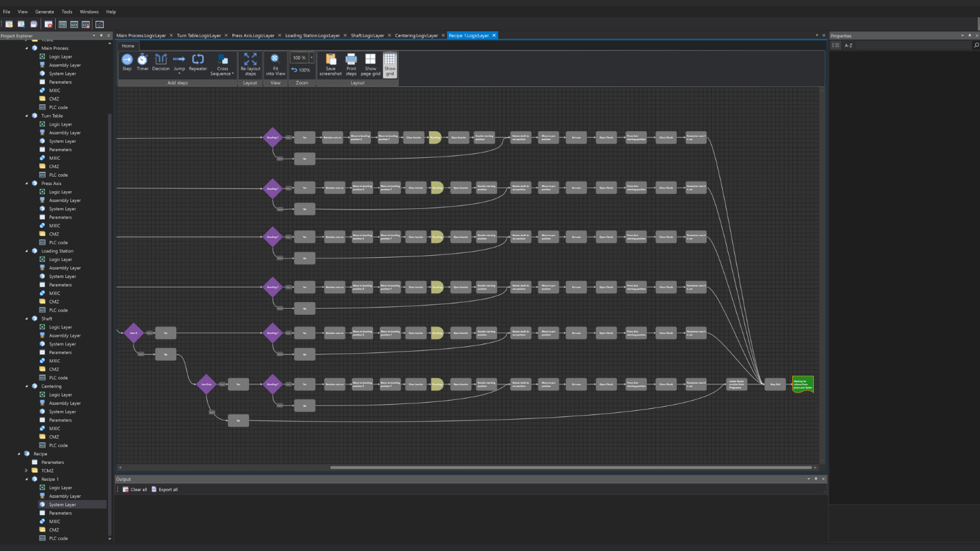This screenshot has width=980, height=551.
Task: Select topmost yellow Knurling node
Action: (x=435, y=137)
